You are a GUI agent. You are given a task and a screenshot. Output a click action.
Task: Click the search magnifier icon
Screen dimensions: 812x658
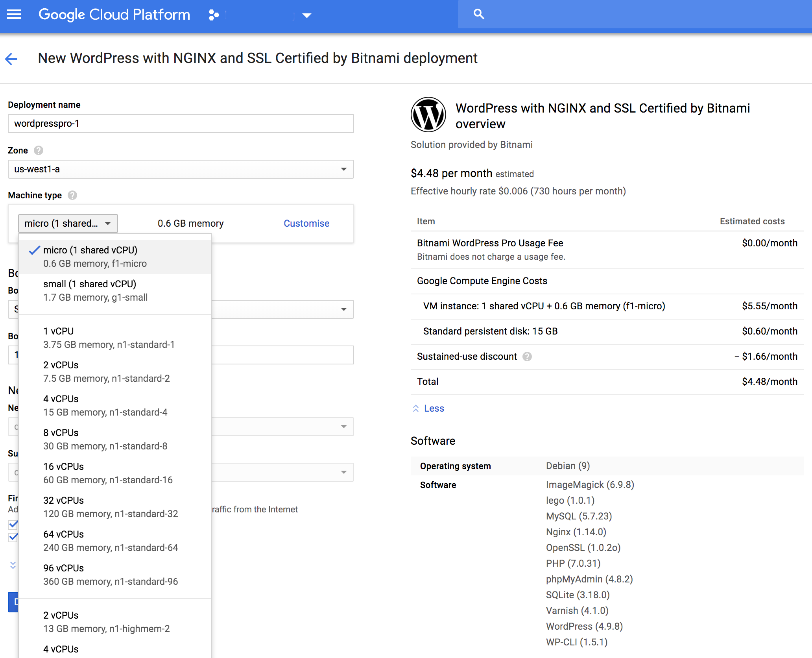[x=478, y=15]
